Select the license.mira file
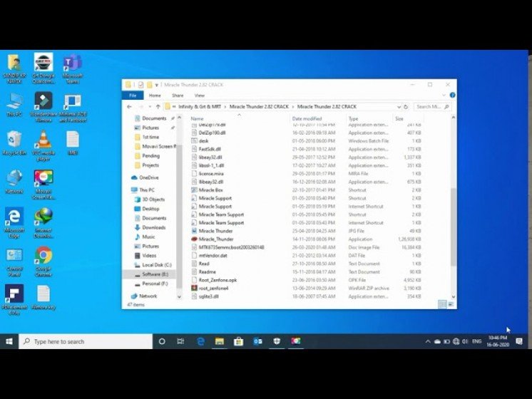 pos(210,174)
